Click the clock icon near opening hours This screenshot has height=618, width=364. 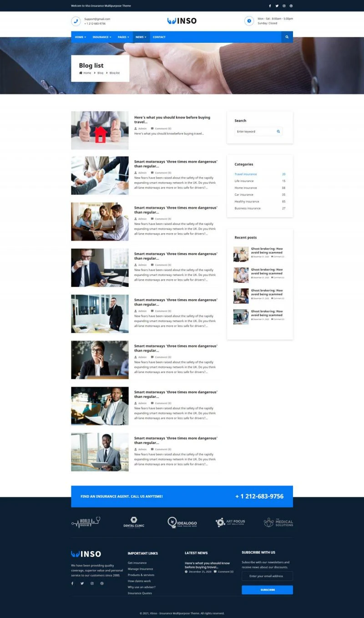pos(249,21)
